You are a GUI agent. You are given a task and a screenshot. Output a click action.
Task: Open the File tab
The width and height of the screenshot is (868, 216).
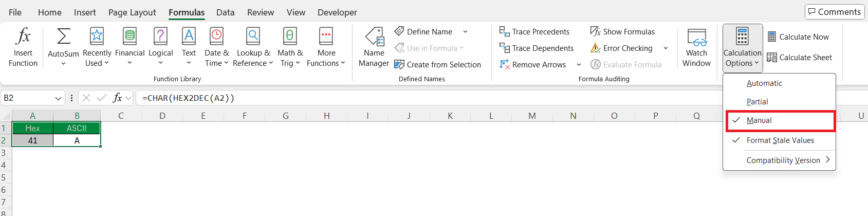tap(15, 12)
